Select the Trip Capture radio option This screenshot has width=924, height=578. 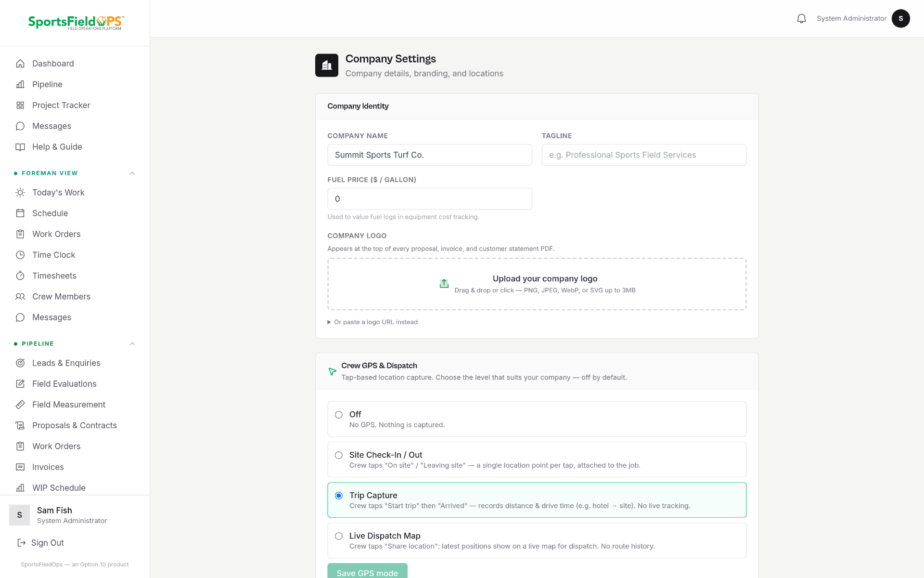(x=339, y=496)
